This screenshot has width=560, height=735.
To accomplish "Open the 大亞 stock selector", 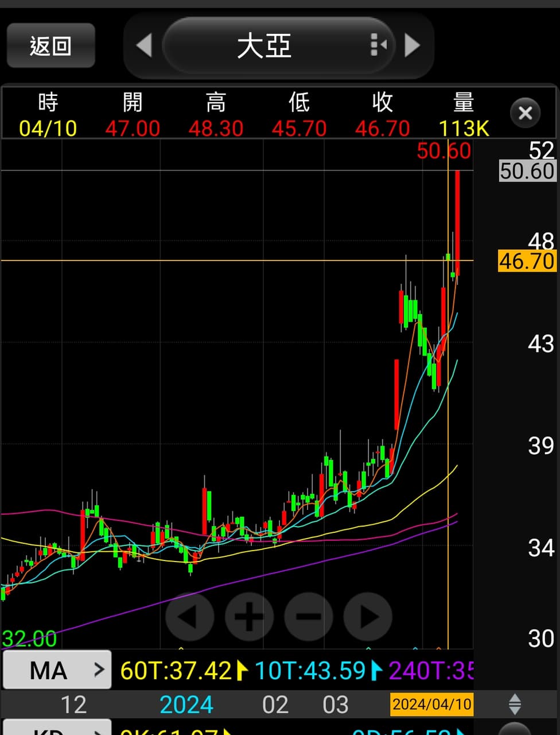I will [x=278, y=45].
